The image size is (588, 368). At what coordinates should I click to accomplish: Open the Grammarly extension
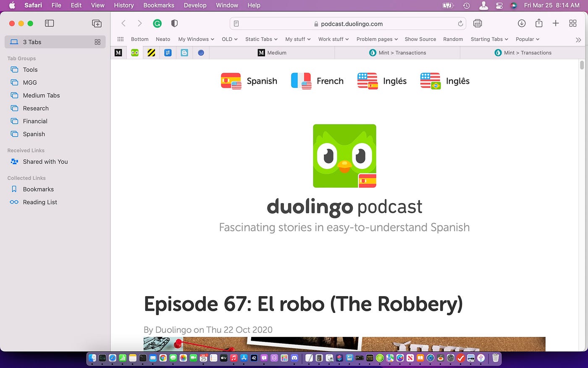(x=157, y=24)
